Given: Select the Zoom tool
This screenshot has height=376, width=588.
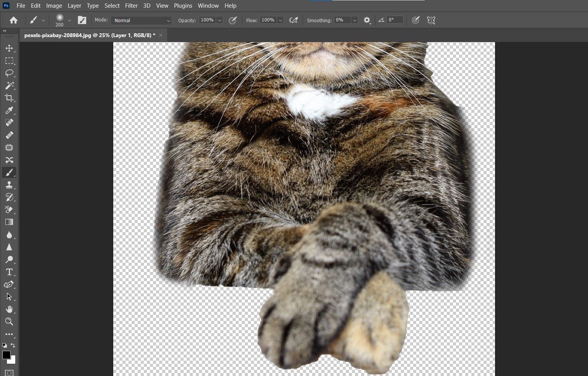Looking at the screenshot, I should pos(9,322).
